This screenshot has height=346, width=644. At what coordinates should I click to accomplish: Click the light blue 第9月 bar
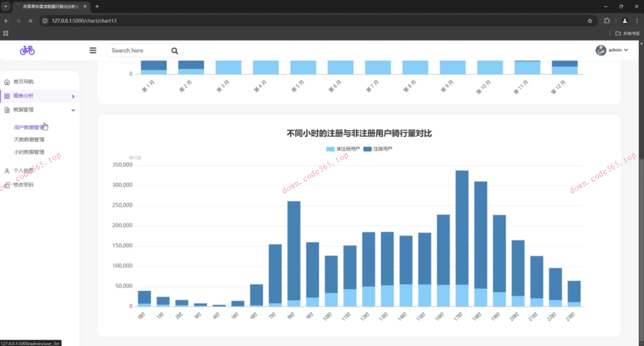point(453,67)
